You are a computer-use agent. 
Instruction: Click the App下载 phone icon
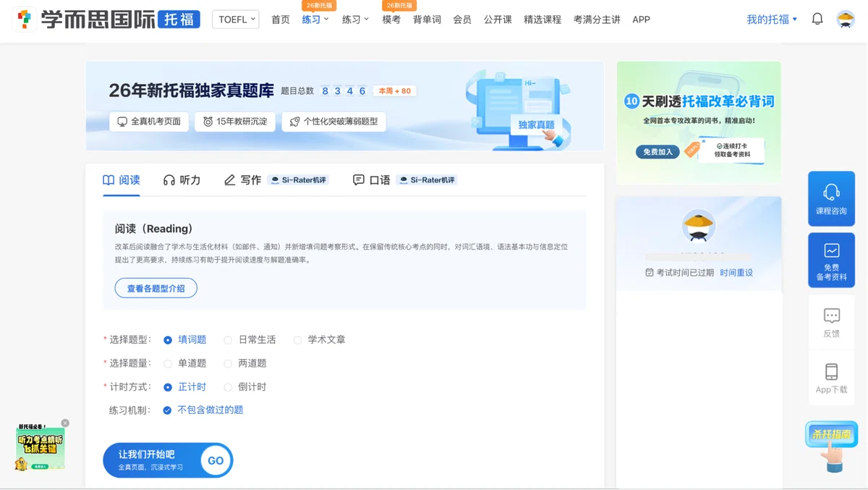832,371
